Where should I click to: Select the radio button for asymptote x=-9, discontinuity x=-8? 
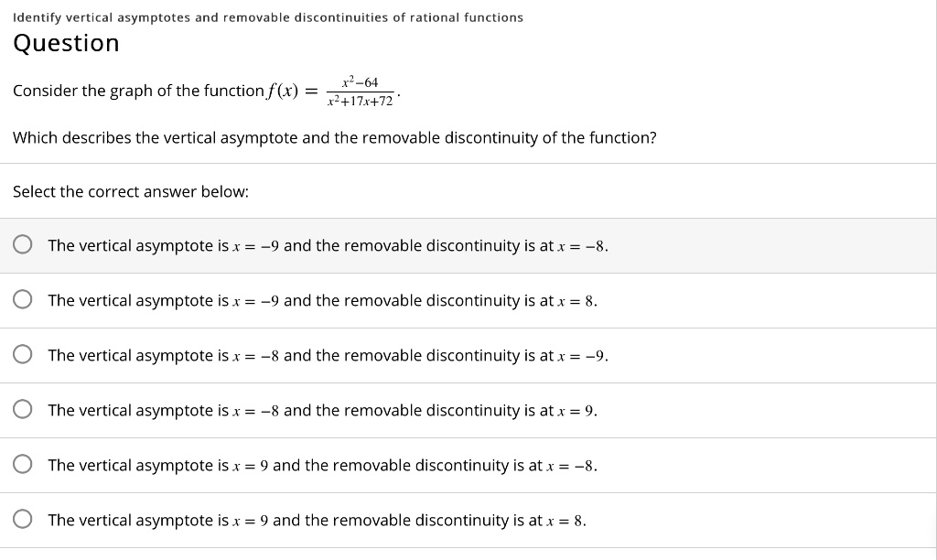(22, 243)
